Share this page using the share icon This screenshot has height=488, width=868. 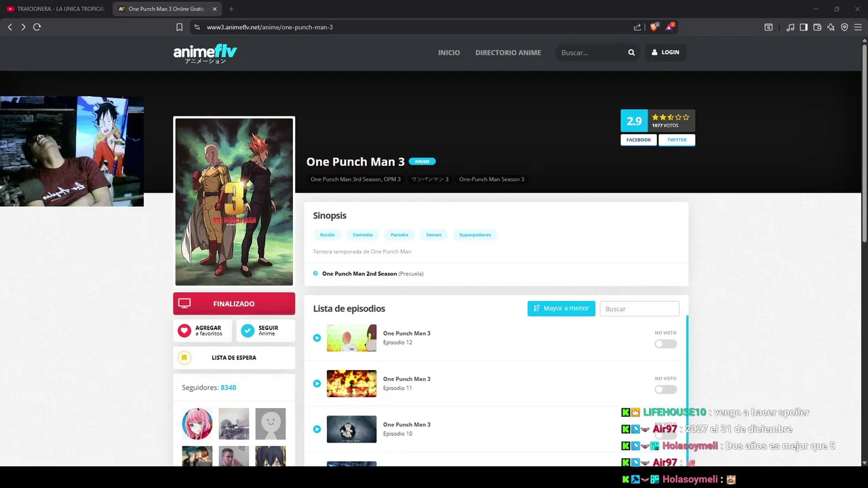(637, 27)
